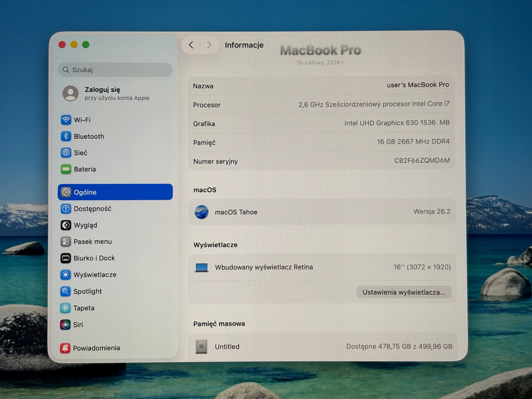Select the Siri icon in sidebar
The width and height of the screenshot is (532, 399).
(65, 324)
